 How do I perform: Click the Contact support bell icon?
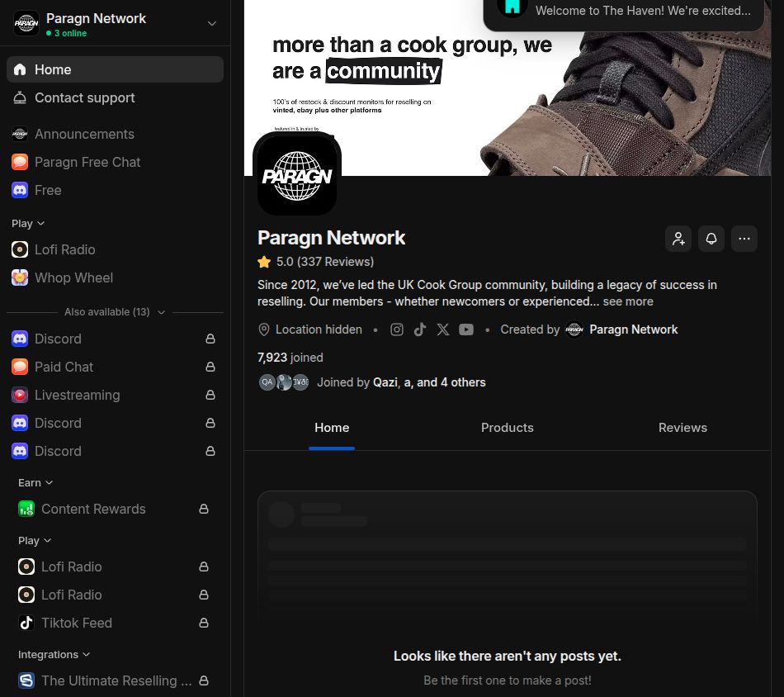20,97
